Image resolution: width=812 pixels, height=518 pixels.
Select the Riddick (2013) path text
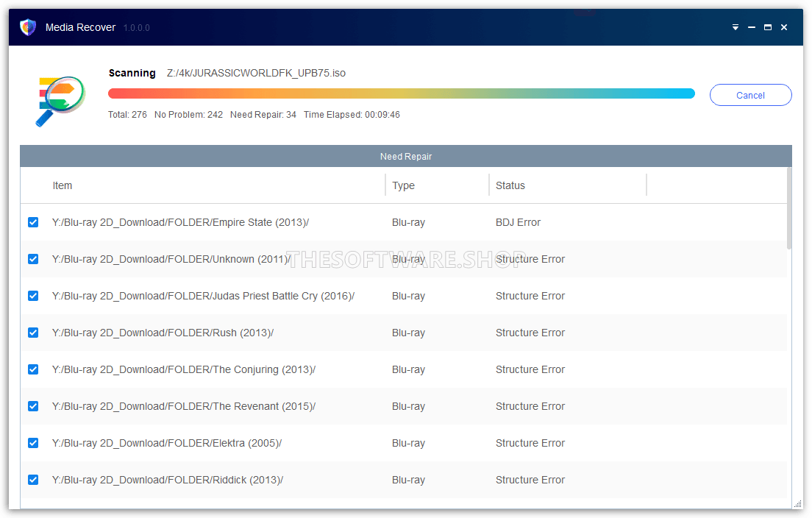pos(167,480)
